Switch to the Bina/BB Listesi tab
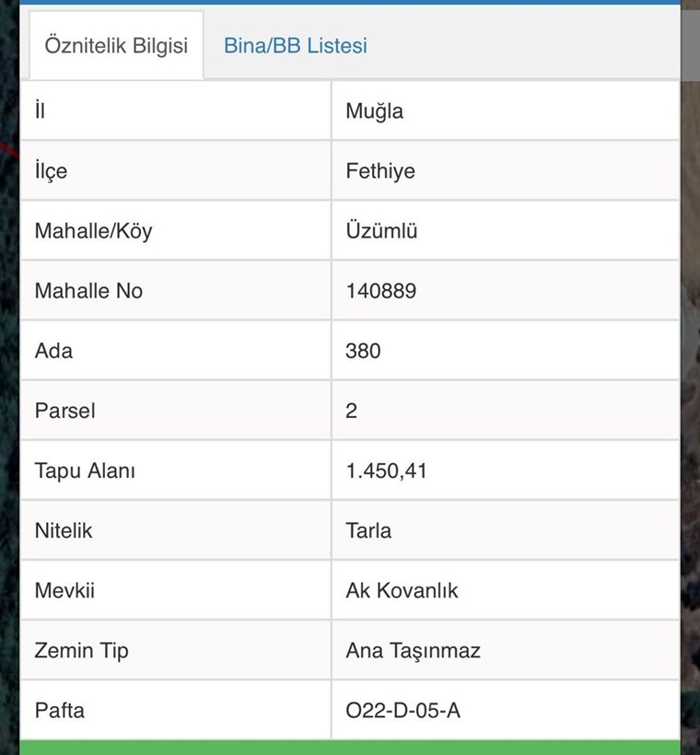The height and width of the screenshot is (755, 700). [296, 46]
